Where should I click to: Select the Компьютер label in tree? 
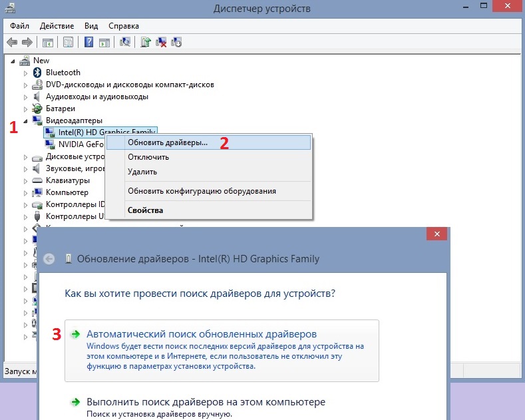pos(67,192)
